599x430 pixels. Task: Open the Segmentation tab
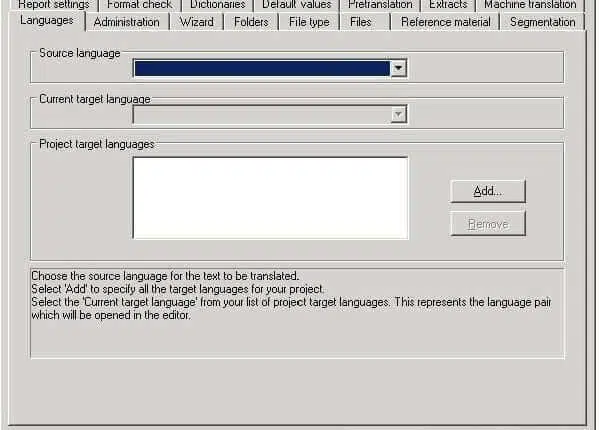pyautogui.click(x=542, y=22)
